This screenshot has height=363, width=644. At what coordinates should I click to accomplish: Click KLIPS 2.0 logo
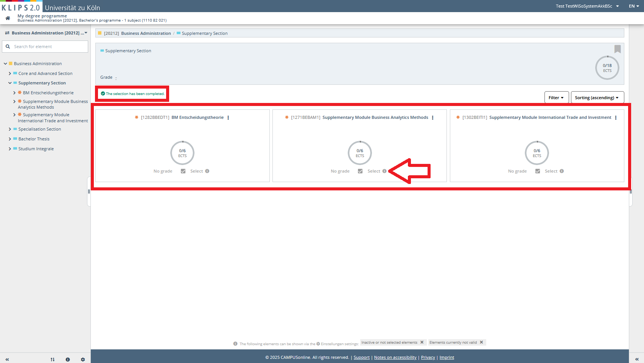21,7
